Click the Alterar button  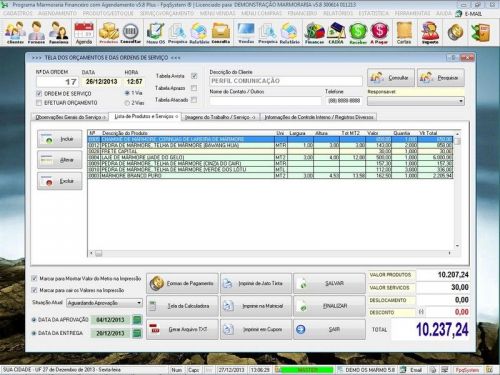pyautogui.click(x=60, y=160)
